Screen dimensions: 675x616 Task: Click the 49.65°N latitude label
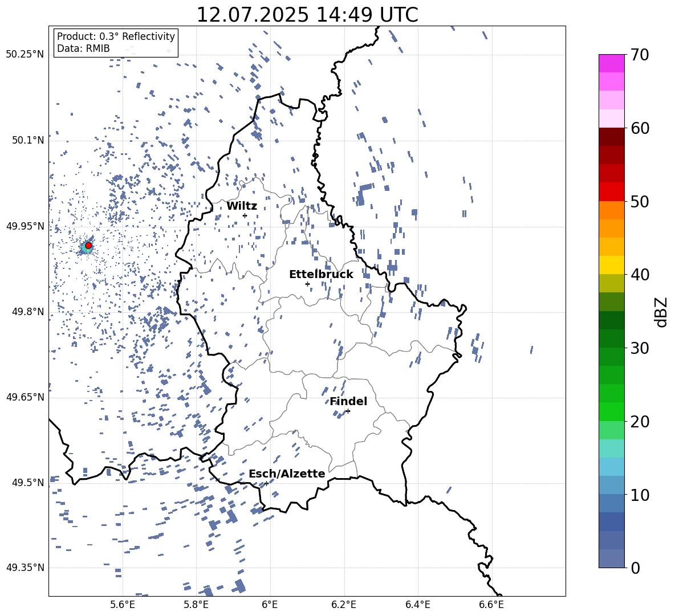point(26,397)
